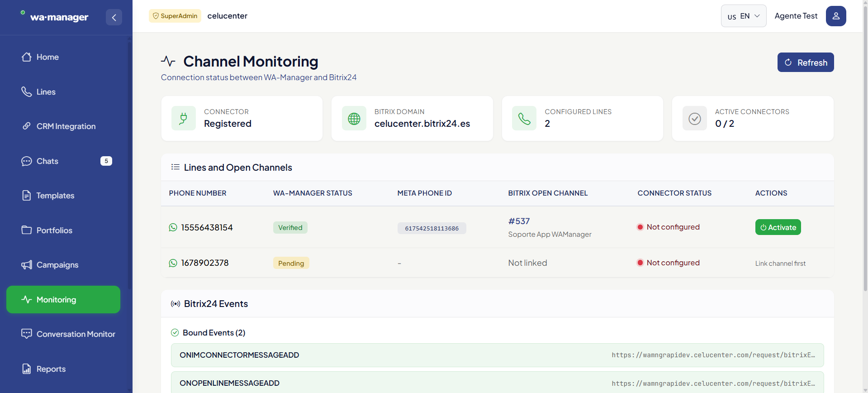This screenshot has width=868, height=393.
Task: Click the Actions column header
Action: [x=771, y=193]
